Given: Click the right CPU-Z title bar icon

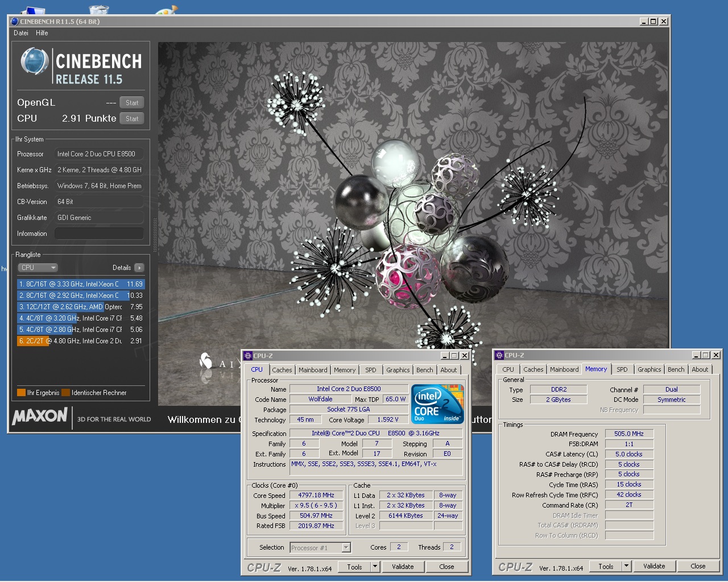Looking at the screenshot, I should click(499, 355).
